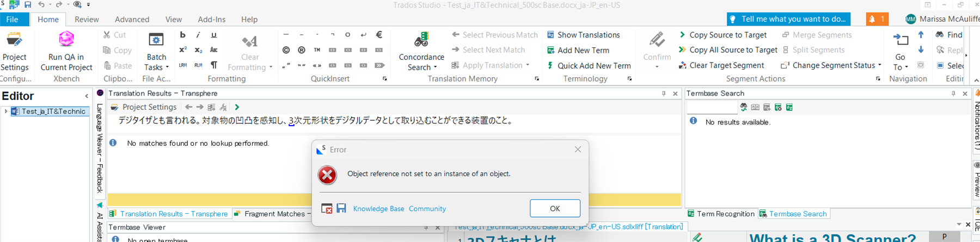Click Undo in the quick access toolbar
Image resolution: width=980 pixels, height=242 pixels.
coord(41,4)
